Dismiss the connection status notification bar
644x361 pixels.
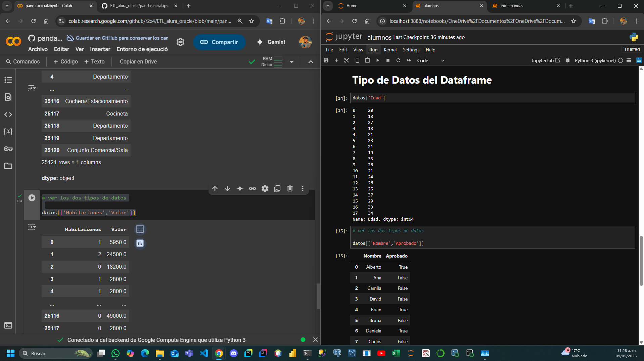click(315, 340)
